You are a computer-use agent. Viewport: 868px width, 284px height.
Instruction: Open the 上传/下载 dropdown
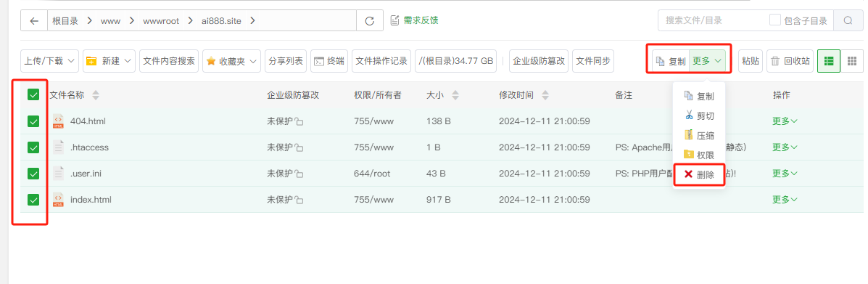50,61
